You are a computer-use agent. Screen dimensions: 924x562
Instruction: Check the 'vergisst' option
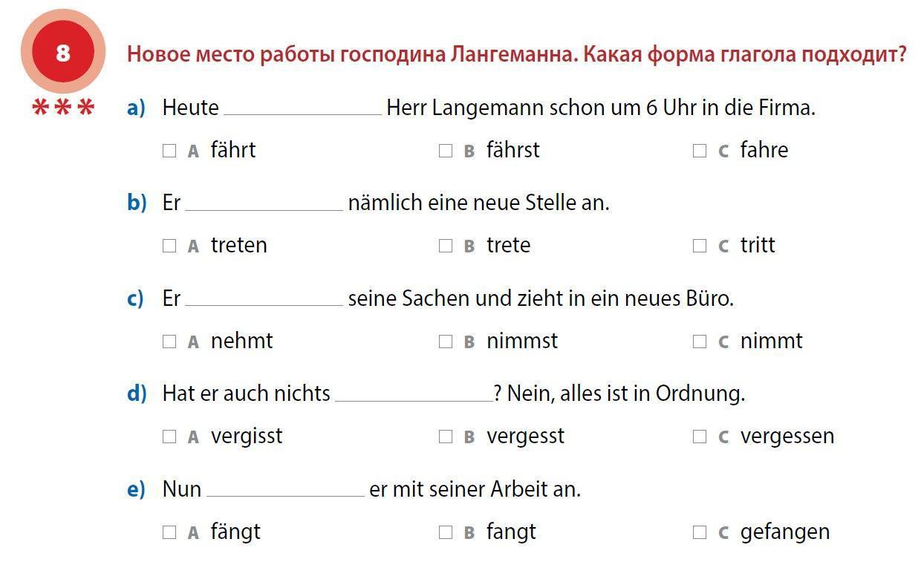coord(169,437)
